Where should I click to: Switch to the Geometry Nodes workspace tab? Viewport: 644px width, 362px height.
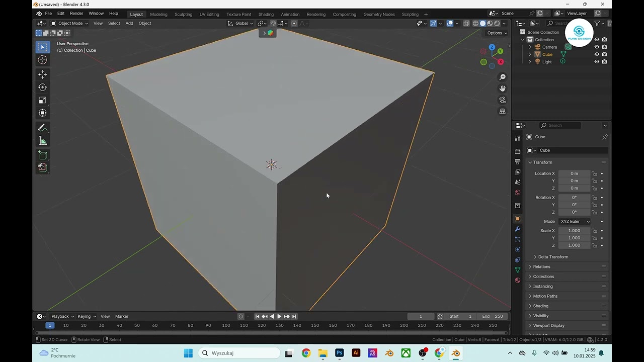pyautogui.click(x=379, y=14)
